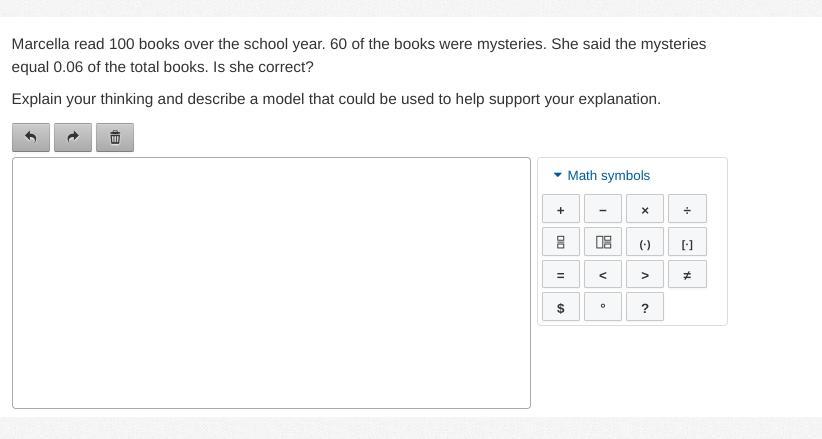Insert the not-equal symbol
Viewport: 822px width, 439px height.
[x=687, y=274]
